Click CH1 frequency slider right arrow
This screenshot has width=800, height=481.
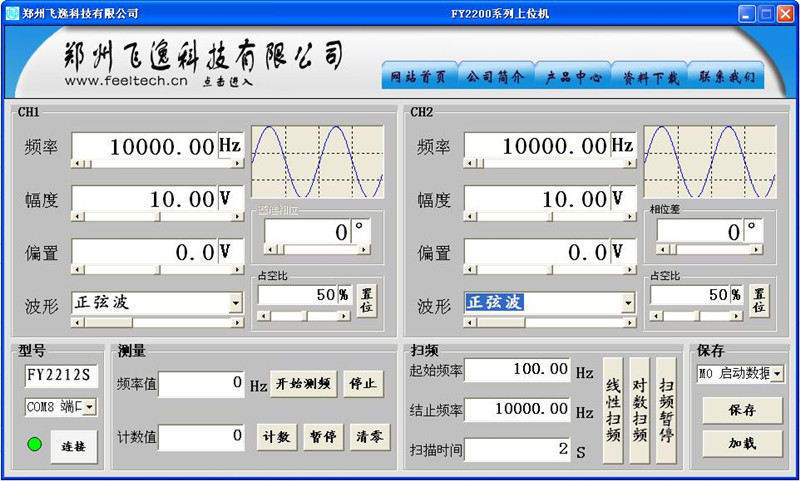237,164
